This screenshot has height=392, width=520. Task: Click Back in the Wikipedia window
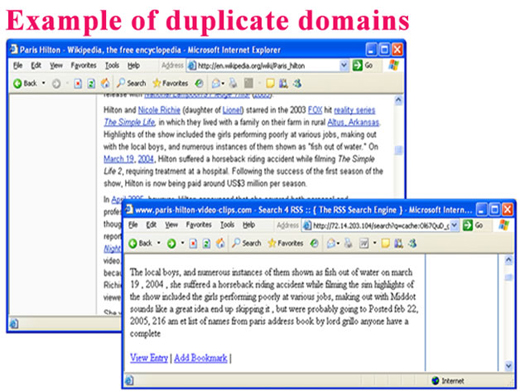(x=25, y=83)
